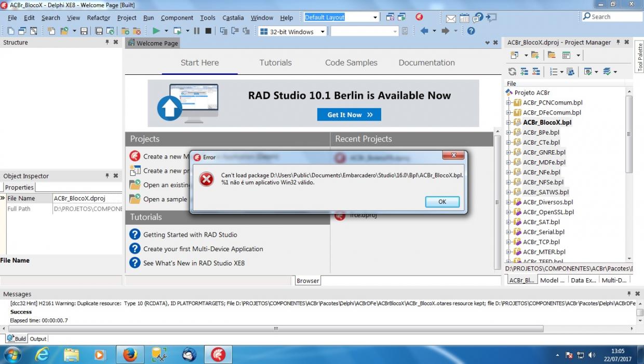Click Remove Project folder icon in Project Manager
The height and width of the screenshot is (364, 644).
point(552,55)
